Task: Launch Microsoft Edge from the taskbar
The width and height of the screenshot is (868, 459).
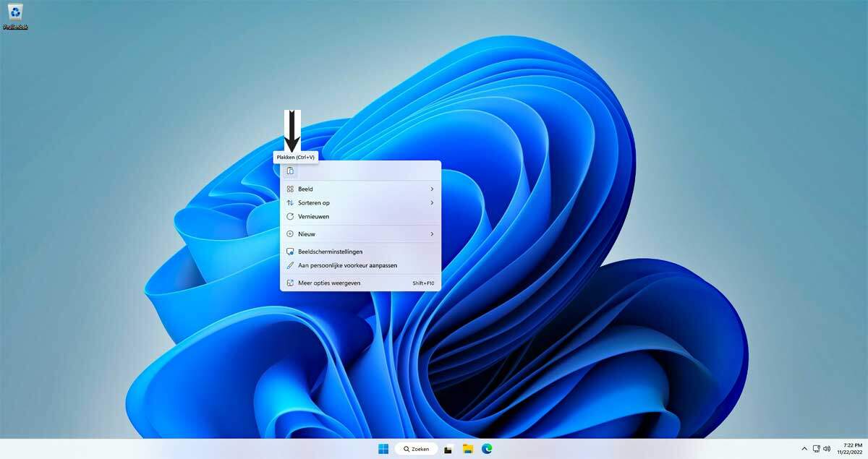Action: (x=488, y=449)
